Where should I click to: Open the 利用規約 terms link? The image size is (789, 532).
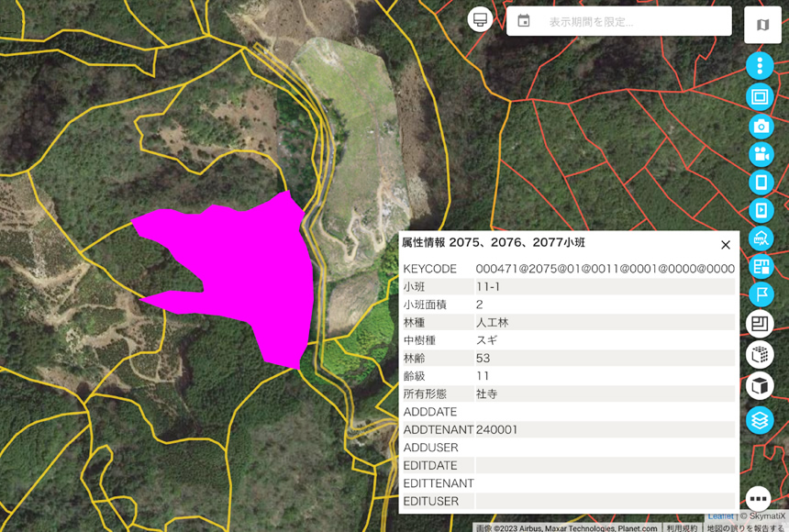[x=682, y=527]
